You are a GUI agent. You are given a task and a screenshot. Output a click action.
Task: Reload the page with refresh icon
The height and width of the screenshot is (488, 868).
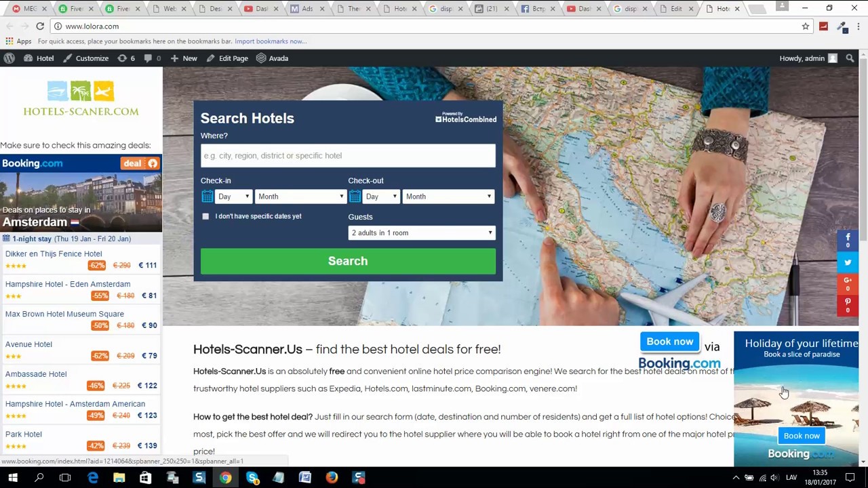pyautogui.click(x=40, y=26)
